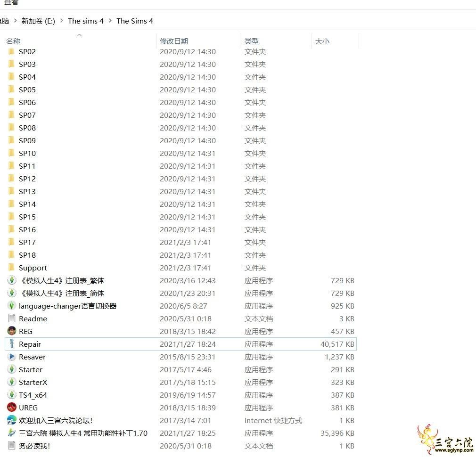476x457 pixels.
Task: Click the language-changer plumbob icon
Action: pyautogui.click(x=11, y=306)
